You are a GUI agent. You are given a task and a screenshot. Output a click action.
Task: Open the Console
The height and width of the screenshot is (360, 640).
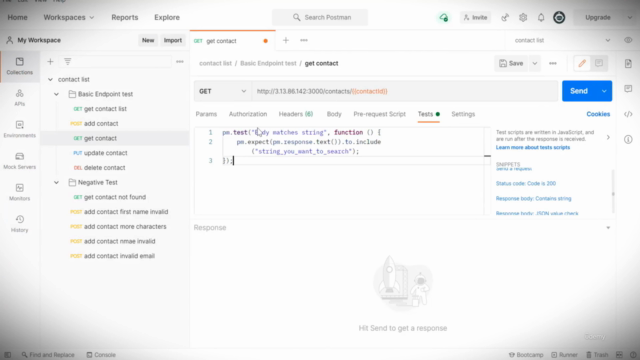click(101, 355)
